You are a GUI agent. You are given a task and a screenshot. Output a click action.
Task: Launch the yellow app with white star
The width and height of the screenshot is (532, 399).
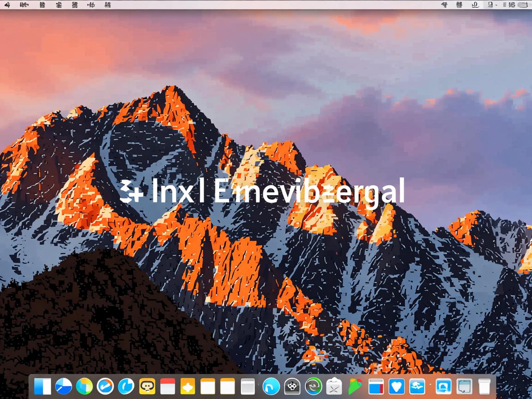tap(188, 387)
